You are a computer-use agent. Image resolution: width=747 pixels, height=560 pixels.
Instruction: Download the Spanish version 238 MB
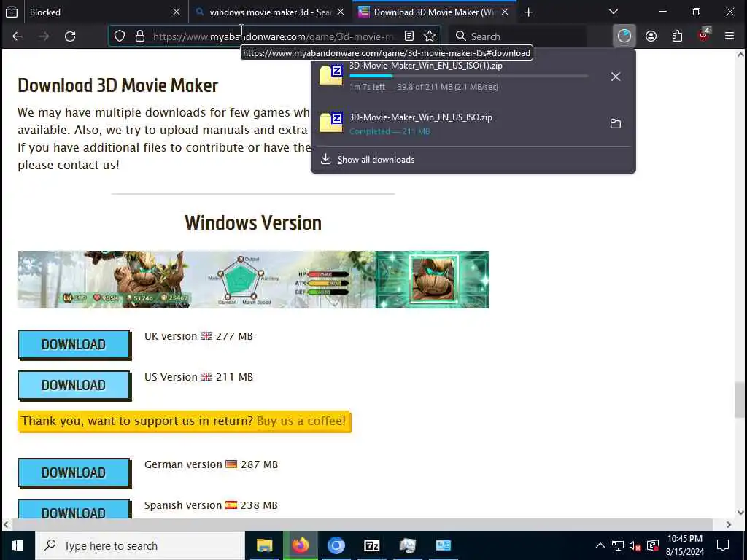[x=74, y=510]
